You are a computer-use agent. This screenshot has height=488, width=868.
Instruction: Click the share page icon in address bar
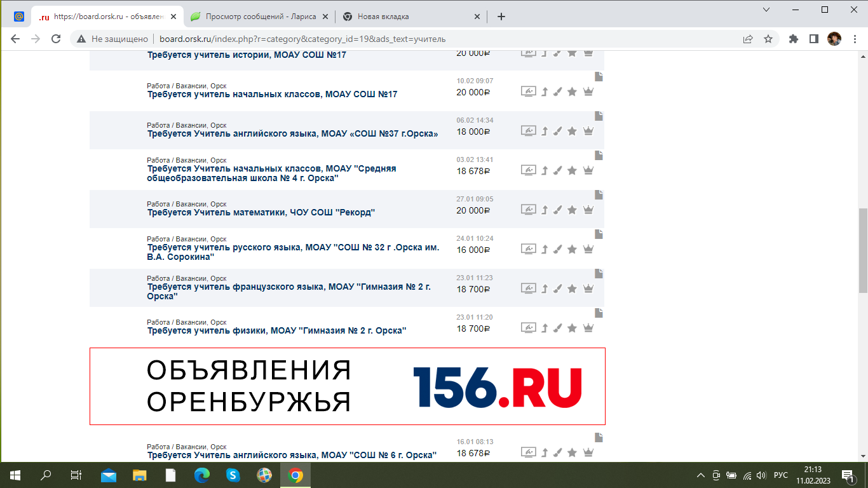(x=748, y=39)
